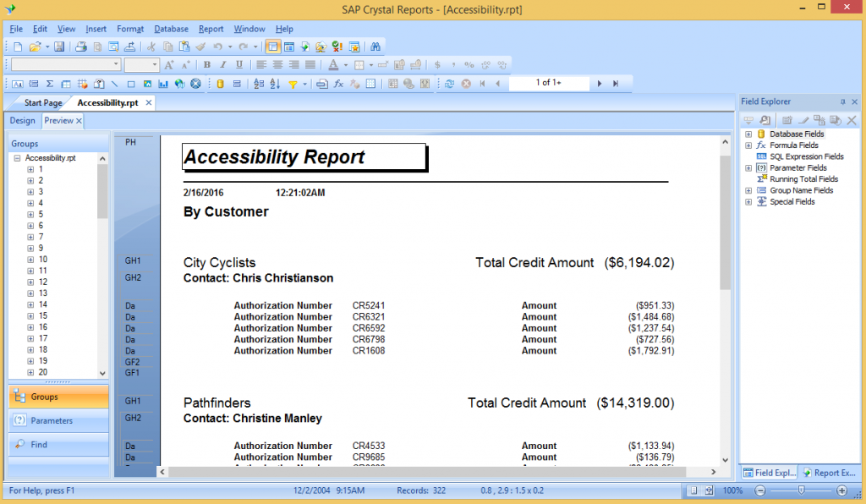Click the Select Expert funnel icon

[293, 84]
